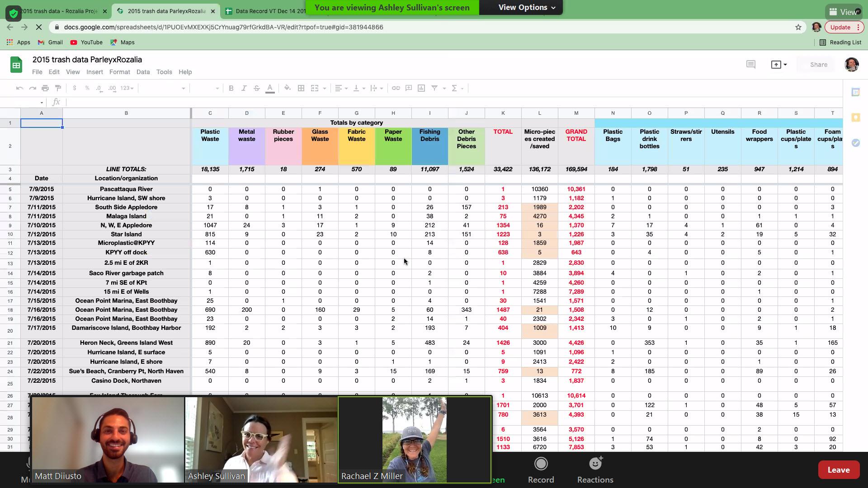Viewport: 868px width, 488px height.
Task: Expand the number format 123 dropdown
Action: point(127,88)
